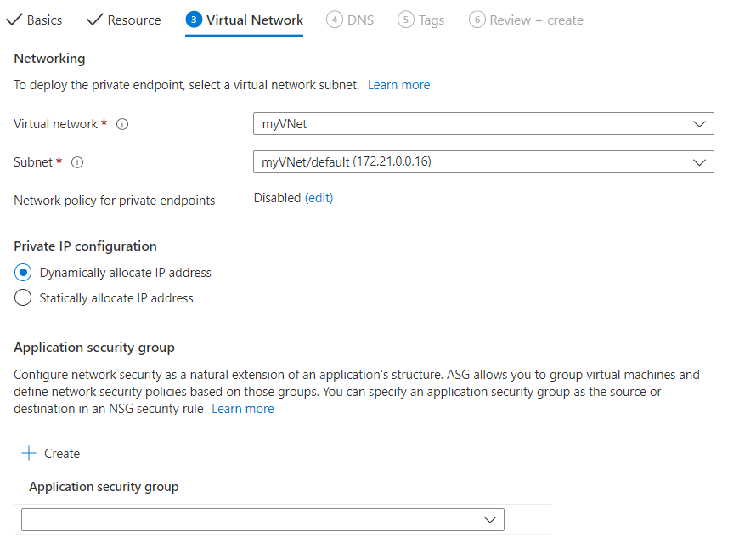This screenshot has width=756, height=537.
Task: Open Learn more link about ASG
Action: coord(243,409)
